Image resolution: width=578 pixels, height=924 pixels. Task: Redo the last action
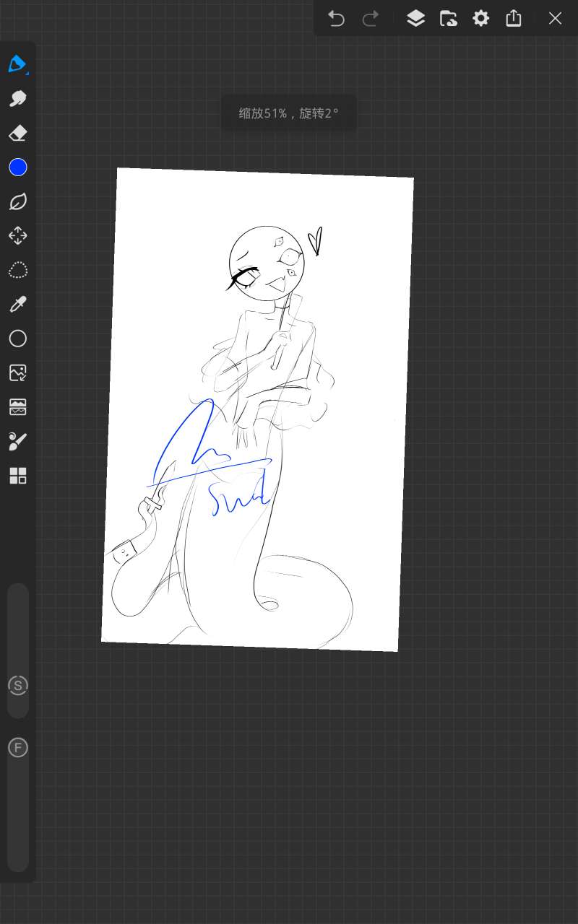click(x=371, y=18)
